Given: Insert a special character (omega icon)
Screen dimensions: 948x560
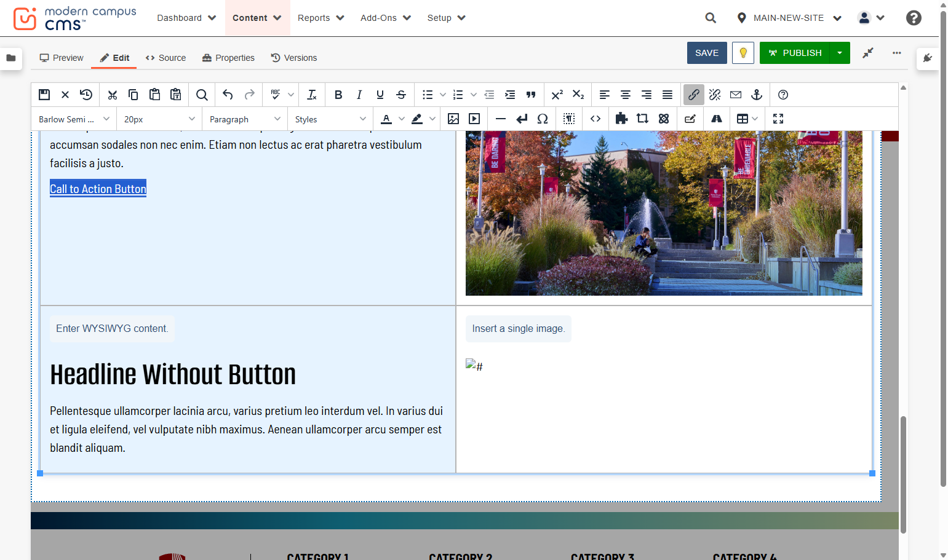Looking at the screenshot, I should pyautogui.click(x=543, y=119).
